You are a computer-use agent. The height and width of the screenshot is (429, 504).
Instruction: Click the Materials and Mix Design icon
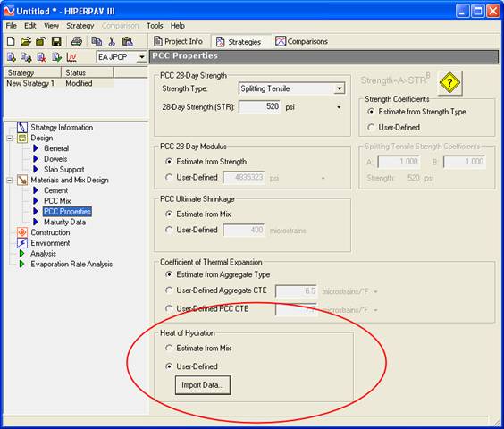point(22,180)
